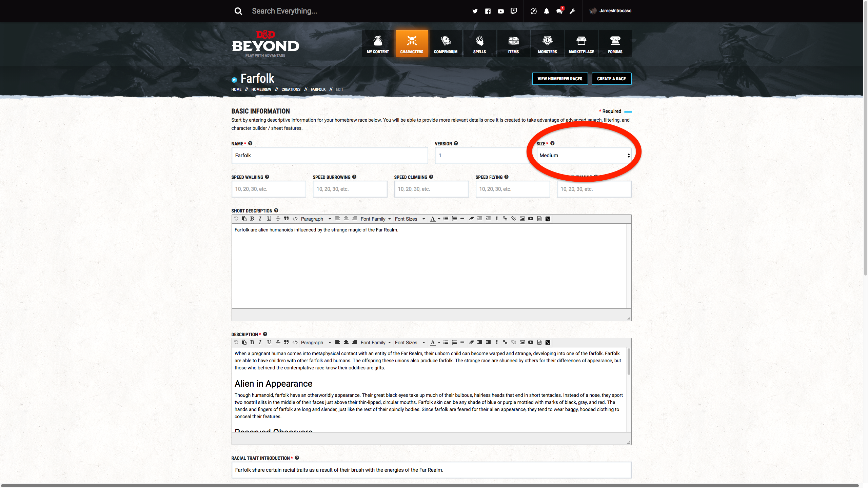
Task: Open the Compendium nav tab
Action: point(446,44)
